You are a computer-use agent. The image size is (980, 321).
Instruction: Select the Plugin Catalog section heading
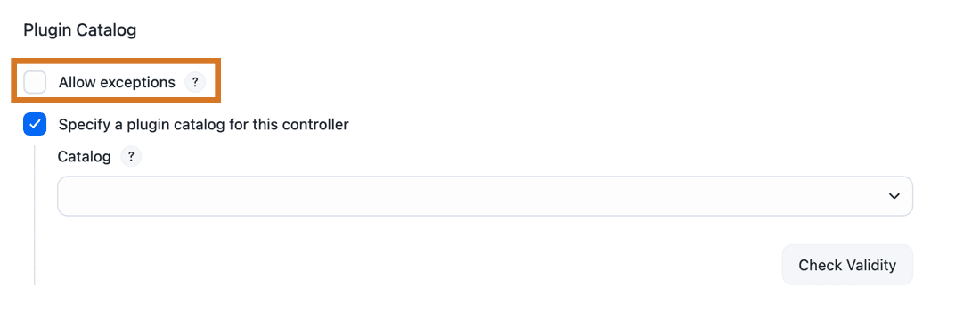tap(80, 30)
